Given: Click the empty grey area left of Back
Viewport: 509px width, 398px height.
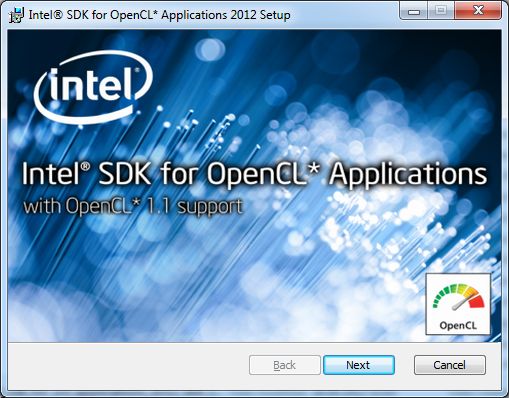Looking at the screenshot, I should click(128, 365).
